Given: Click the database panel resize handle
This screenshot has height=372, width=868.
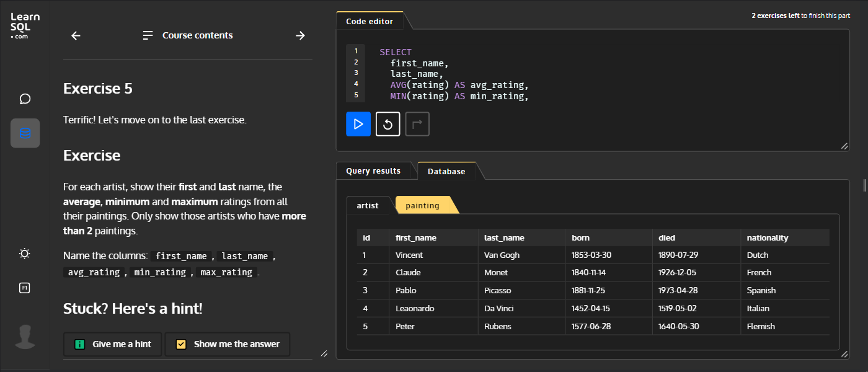Looking at the screenshot, I should point(844,354).
